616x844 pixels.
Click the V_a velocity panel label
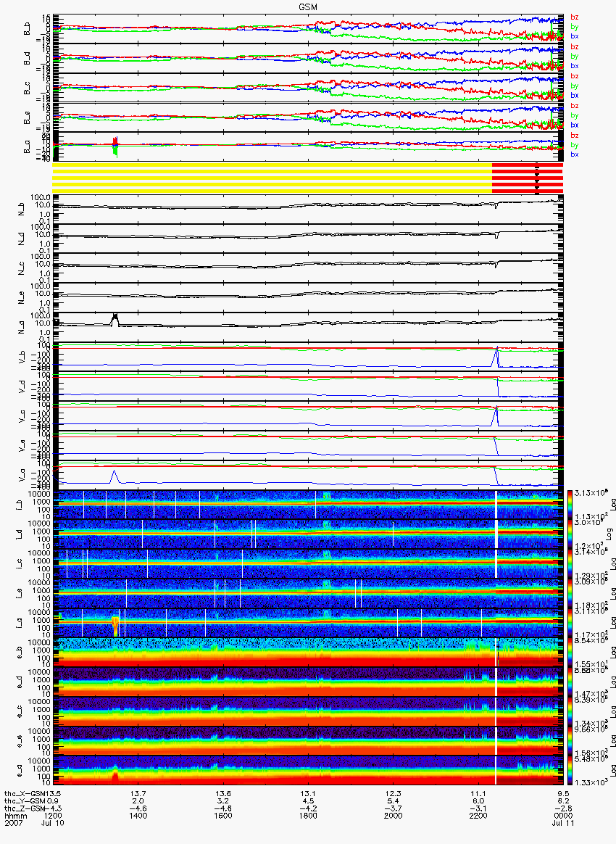tap(22, 476)
